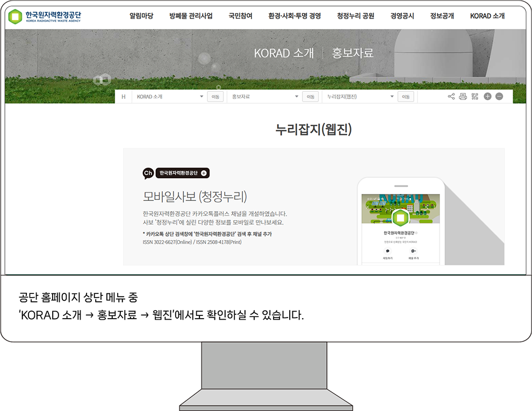Viewport: 532px width, 411px height.
Task: Select '국민참여' in the top navigation
Action: point(240,16)
